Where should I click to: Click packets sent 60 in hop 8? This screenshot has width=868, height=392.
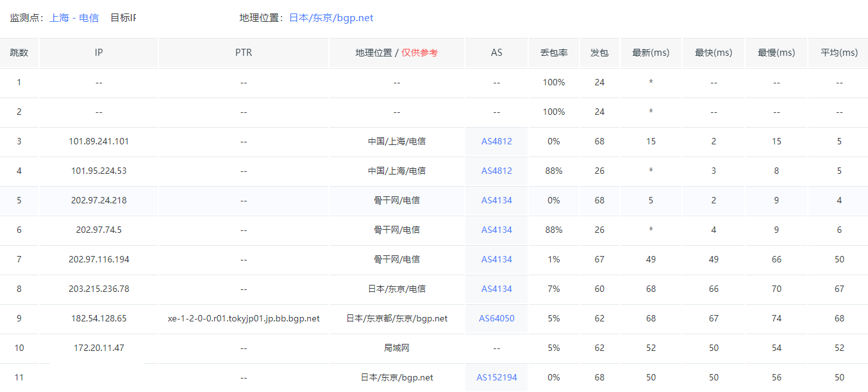(x=599, y=289)
